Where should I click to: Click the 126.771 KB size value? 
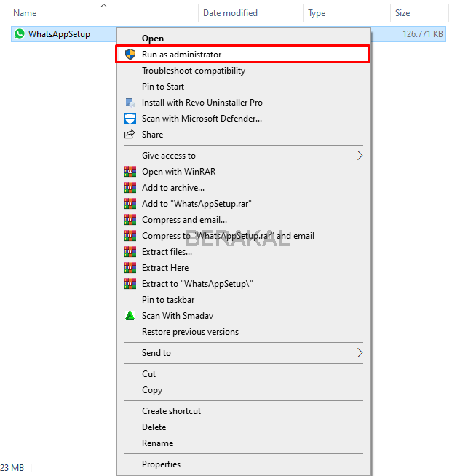(x=423, y=33)
